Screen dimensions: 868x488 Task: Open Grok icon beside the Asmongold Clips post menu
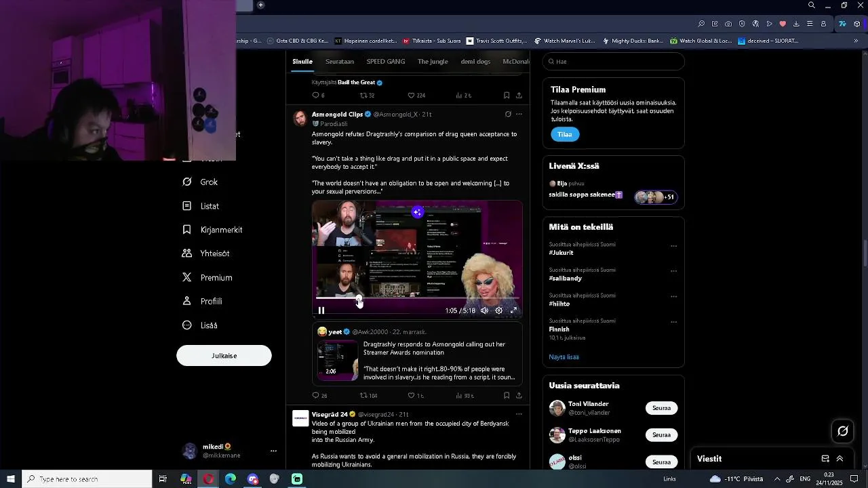point(508,114)
